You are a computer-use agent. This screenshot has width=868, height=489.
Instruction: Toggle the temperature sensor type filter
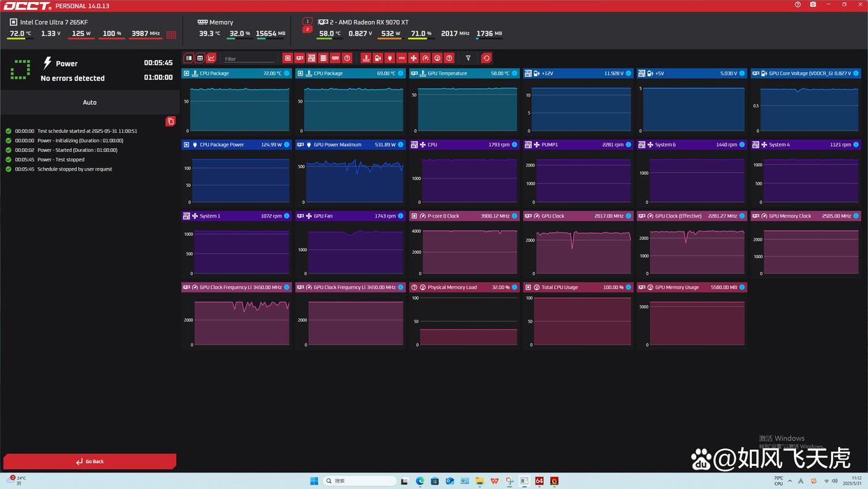(x=366, y=58)
